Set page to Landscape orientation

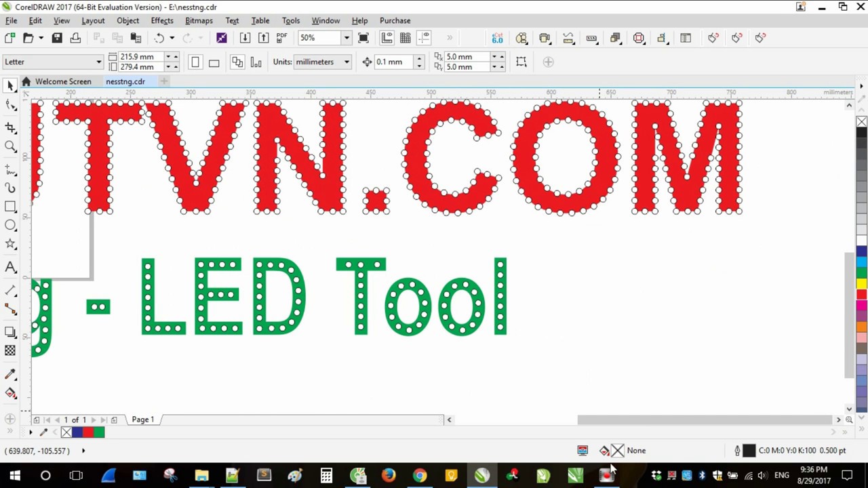pyautogui.click(x=214, y=62)
